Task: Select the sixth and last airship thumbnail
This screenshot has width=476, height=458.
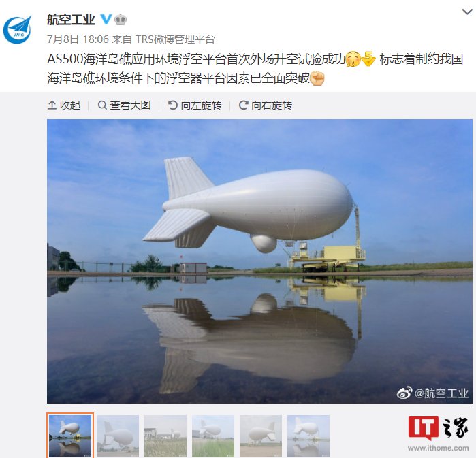Action: [308, 436]
